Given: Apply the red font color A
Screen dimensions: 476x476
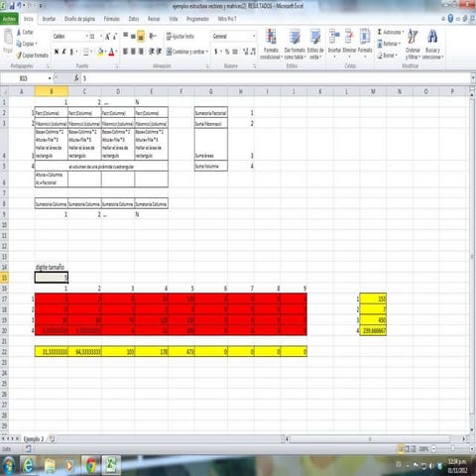Looking at the screenshot, I should coord(111,52).
